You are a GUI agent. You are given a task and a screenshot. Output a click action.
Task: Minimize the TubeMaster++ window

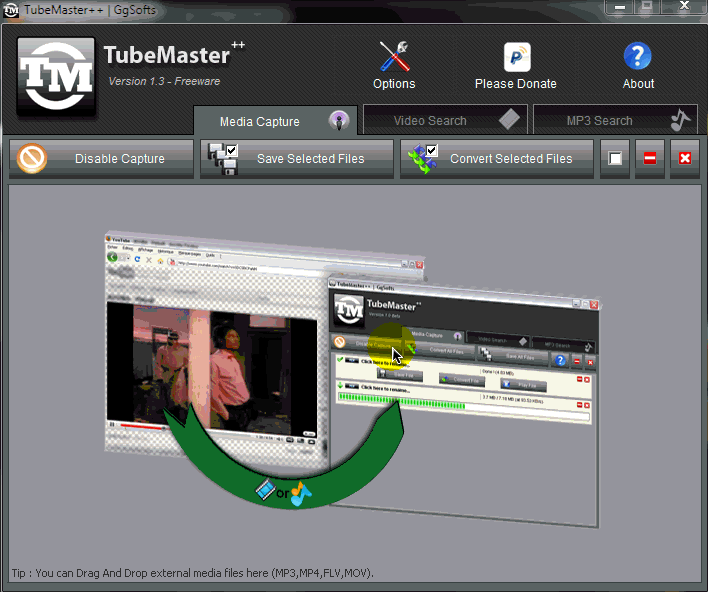point(620,7)
